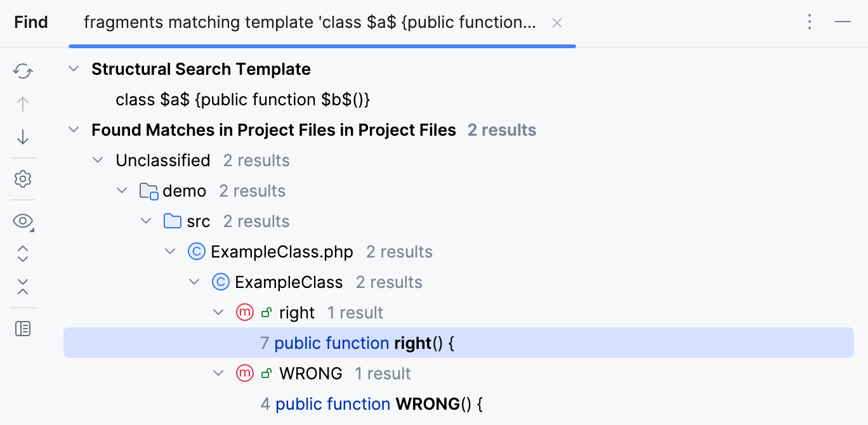This screenshot has height=425, width=868.
Task: Collapse the Unclassified group
Action: tap(98, 160)
